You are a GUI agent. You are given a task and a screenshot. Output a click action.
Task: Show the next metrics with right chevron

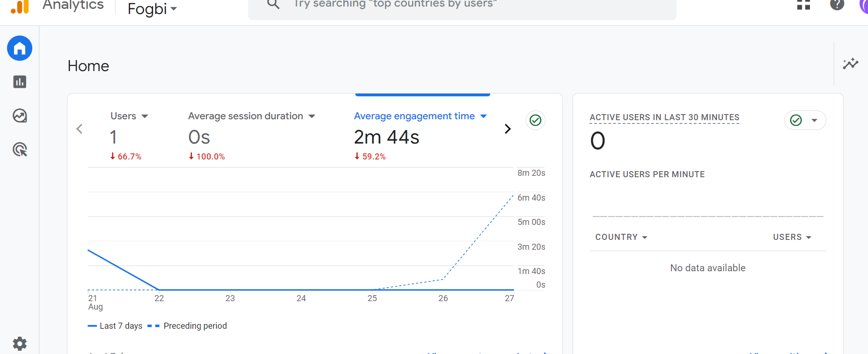pos(508,129)
